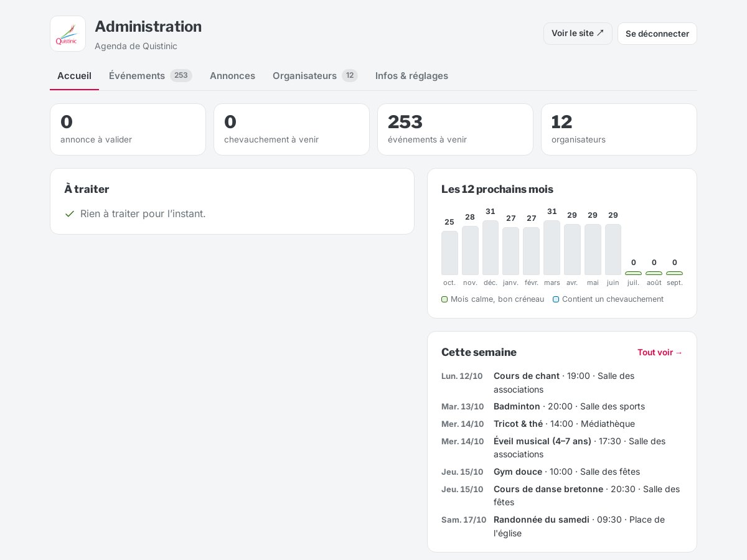Select the mars bar in the chart

click(x=552, y=248)
